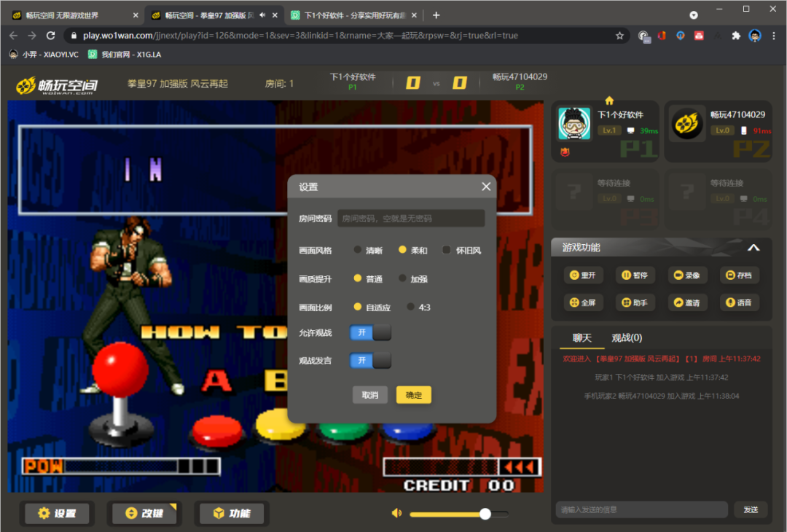Open 改键 key remapping button
Image resolution: width=787 pixels, height=532 pixels.
tap(144, 513)
